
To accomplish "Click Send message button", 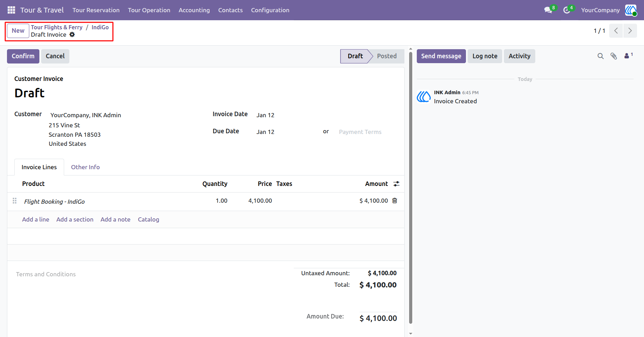I will click(x=441, y=56).
